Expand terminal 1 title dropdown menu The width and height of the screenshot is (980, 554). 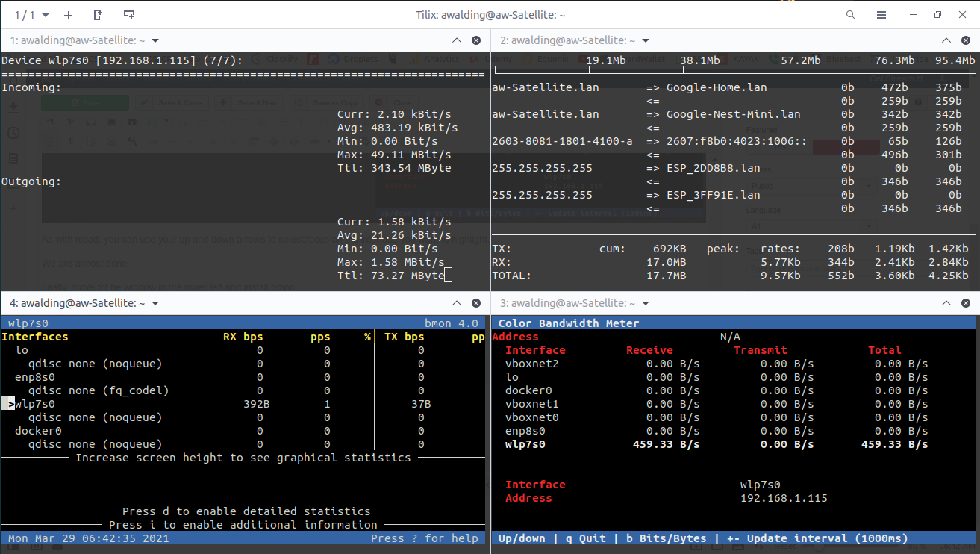(155, 40)
